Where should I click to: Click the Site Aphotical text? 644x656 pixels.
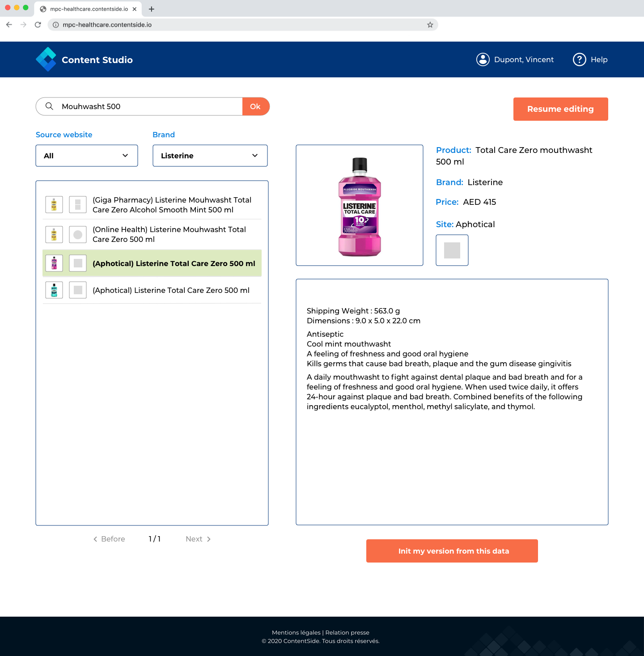466,224
